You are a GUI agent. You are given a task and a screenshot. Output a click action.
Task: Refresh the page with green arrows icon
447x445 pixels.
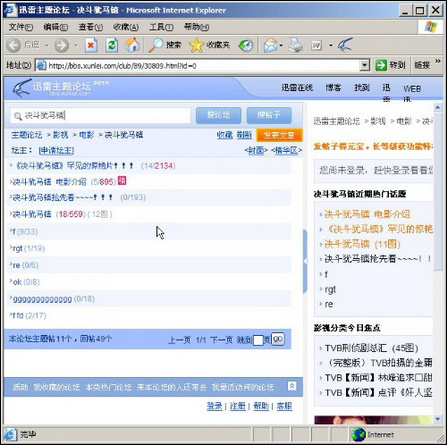coord(112,45)
